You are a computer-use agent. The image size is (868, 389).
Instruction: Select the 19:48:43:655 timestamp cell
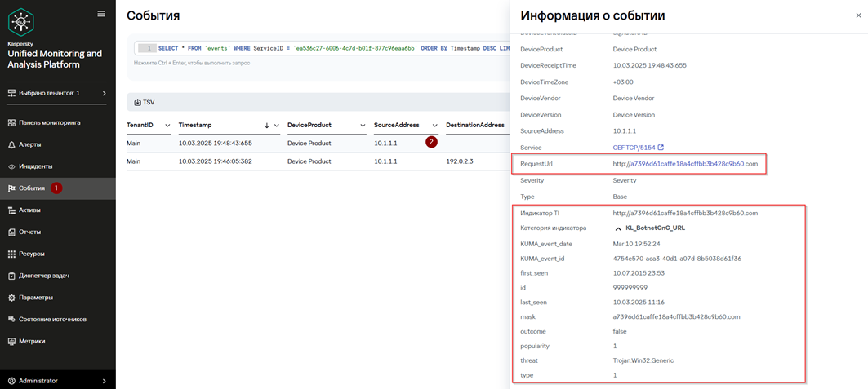point(216,143)
